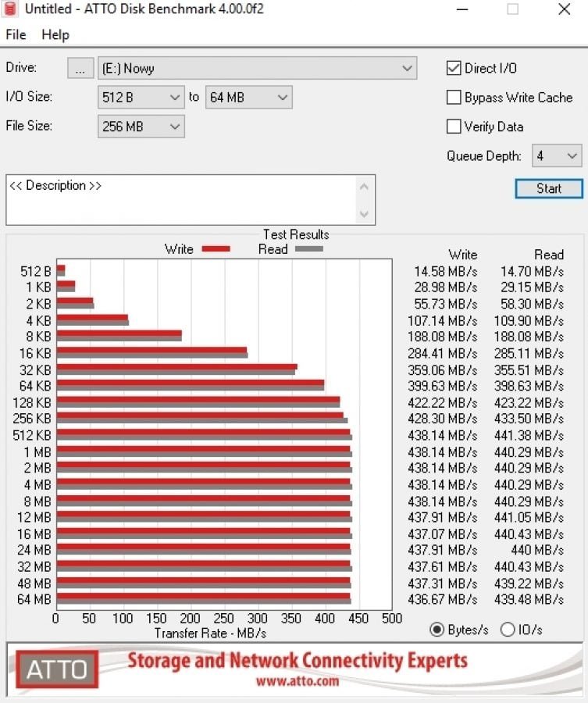
Task: Open the Drive selection dropdown (E:) Nowy
Action: pyautogui.click(x=257, y=68)
